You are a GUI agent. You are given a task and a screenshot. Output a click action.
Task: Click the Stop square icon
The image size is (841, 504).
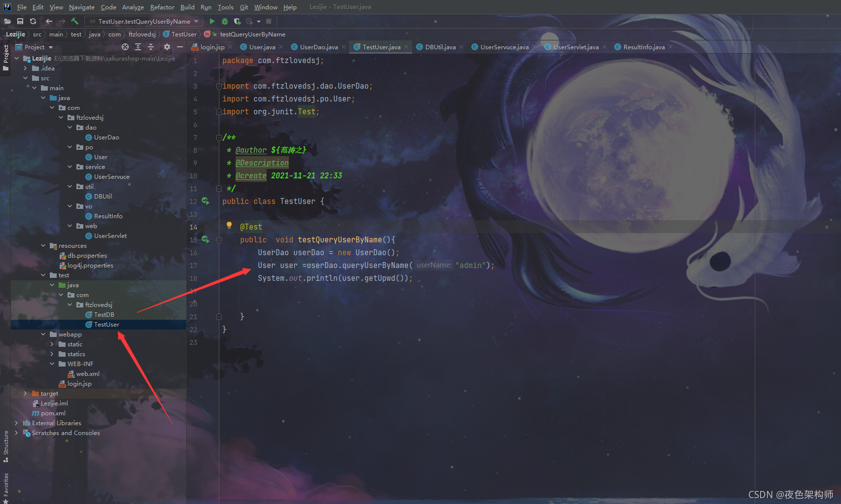click(x=269, y=21)
